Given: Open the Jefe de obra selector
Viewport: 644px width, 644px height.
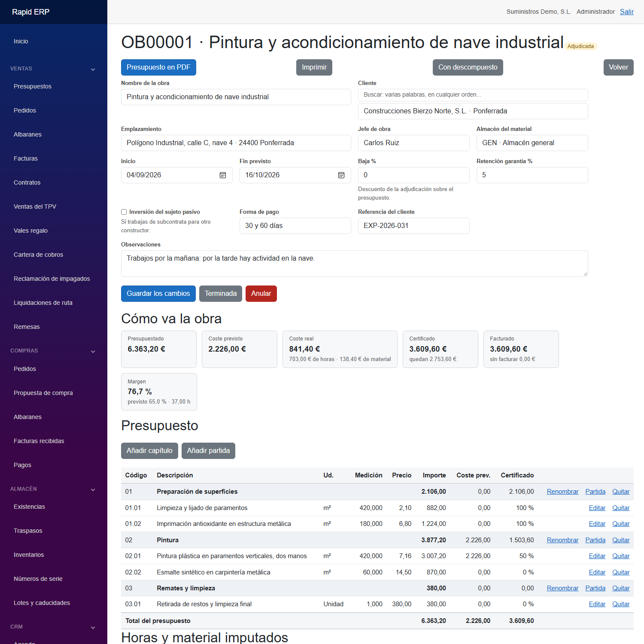Looking at the screenshot, I should coord(413,143).
